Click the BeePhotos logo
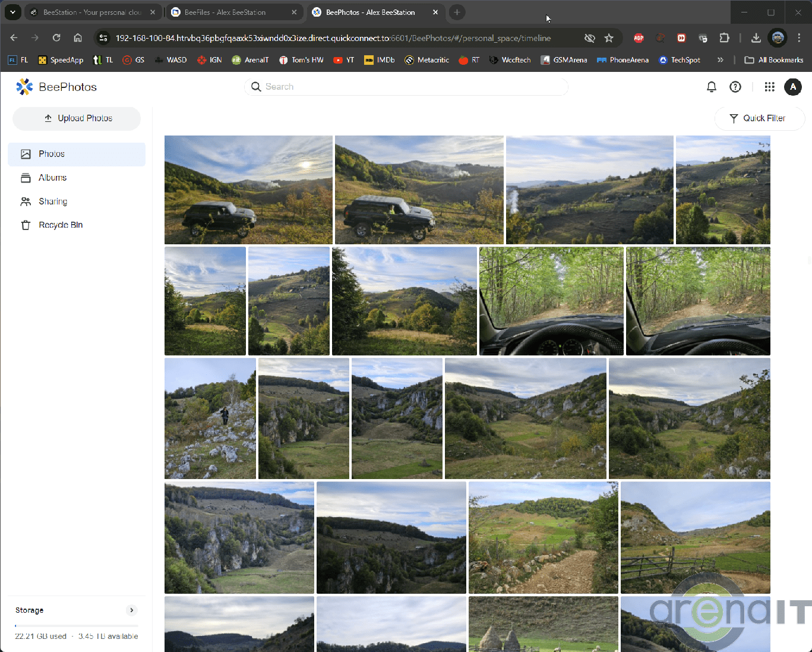Image resolution: width=812 pixels, height=652 pixels. point(56,87)
